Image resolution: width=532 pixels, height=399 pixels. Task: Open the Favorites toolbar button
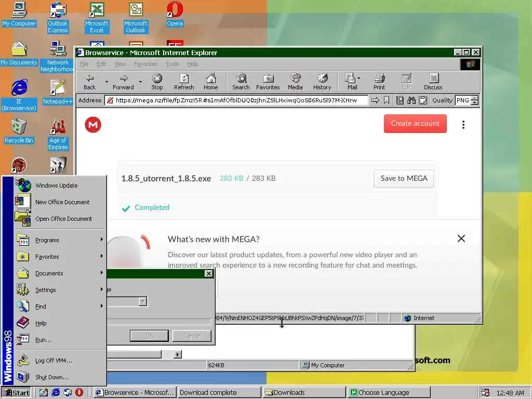(x=268, y=82)
